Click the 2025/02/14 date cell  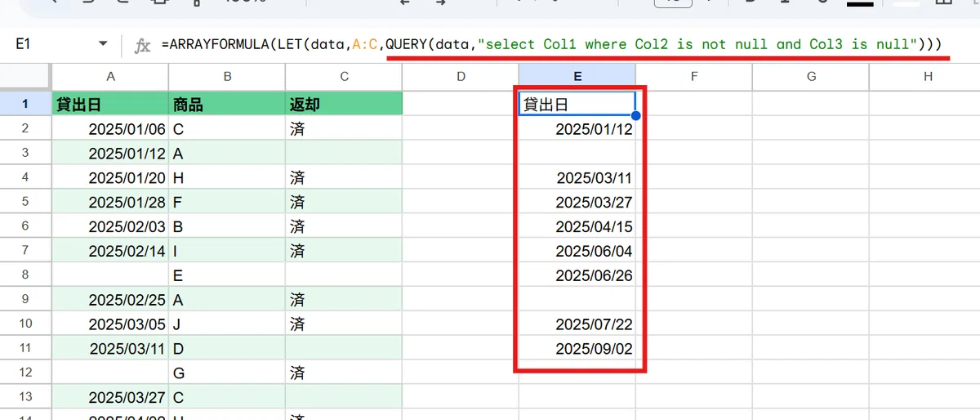pos(110,251)
